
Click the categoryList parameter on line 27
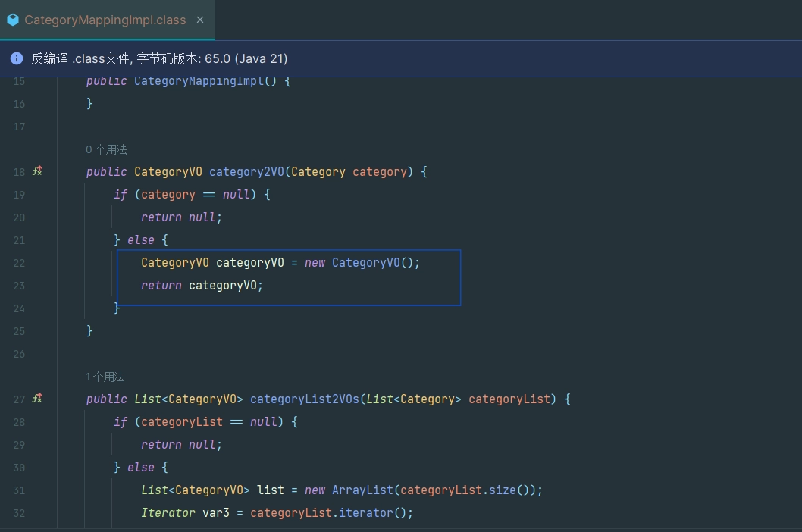(x=509, y=399)
